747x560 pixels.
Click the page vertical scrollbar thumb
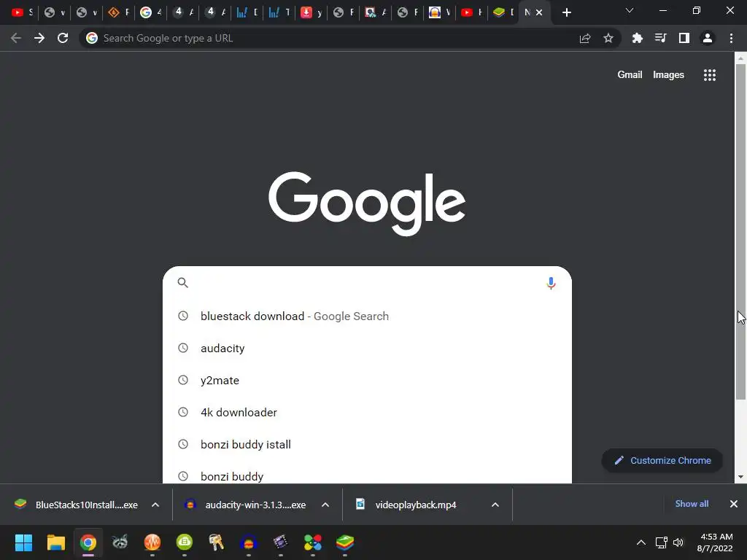pyautogui.click(x=740, y=232)
